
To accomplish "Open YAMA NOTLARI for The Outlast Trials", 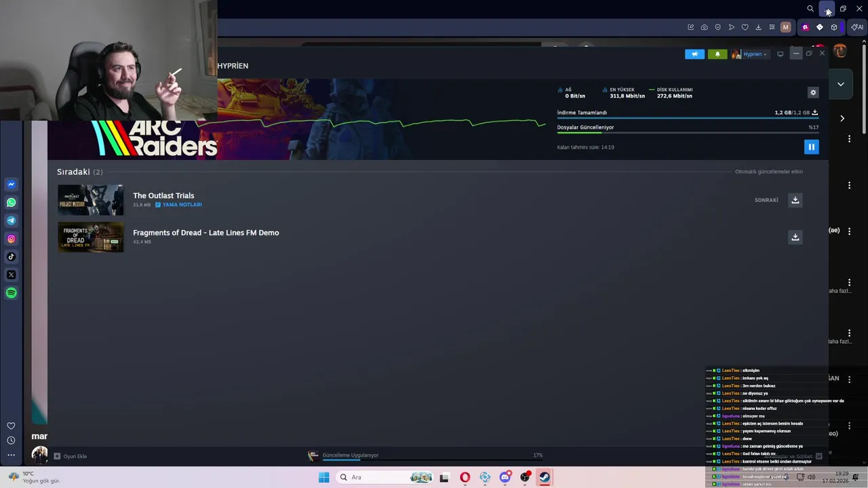I will (x=178, y=205).
